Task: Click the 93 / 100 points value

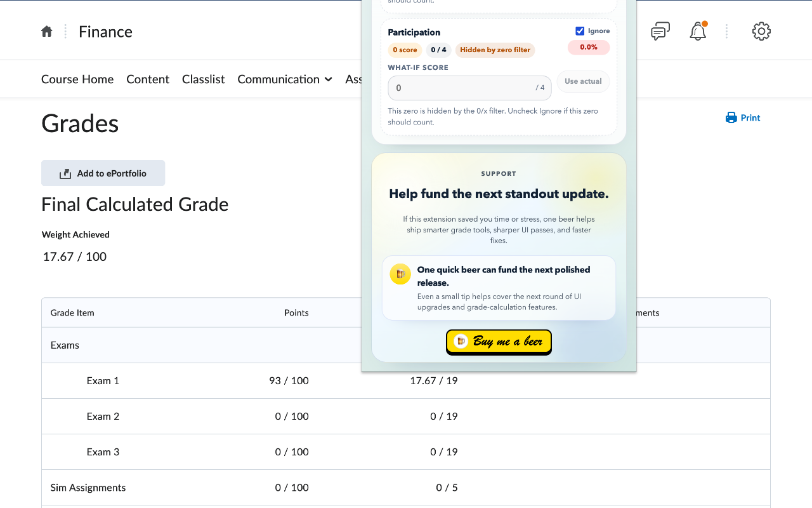Action: [x=289, y=381]
